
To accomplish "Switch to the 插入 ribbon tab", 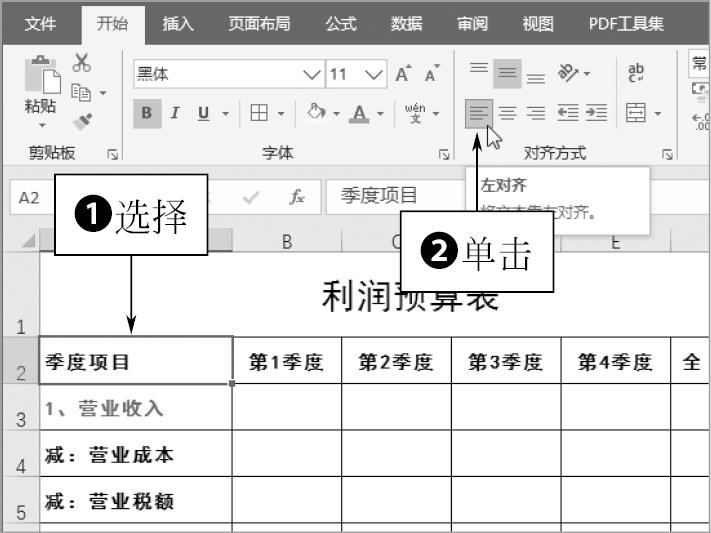I will pyautogui.click(x=178, y=24).
